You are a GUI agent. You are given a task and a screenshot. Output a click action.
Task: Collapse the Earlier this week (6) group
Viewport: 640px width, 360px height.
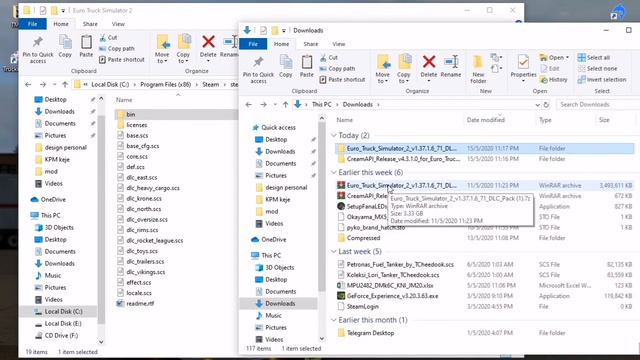pos(334,172)
